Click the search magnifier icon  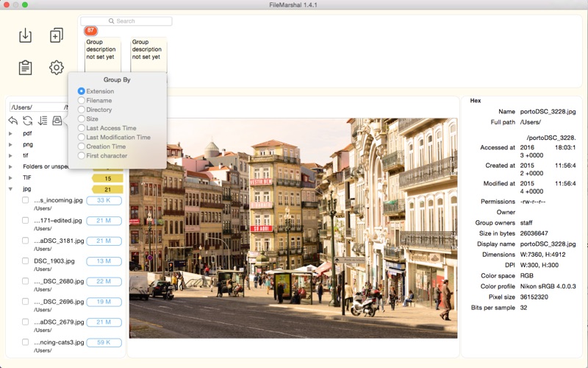tap(112, 21)
